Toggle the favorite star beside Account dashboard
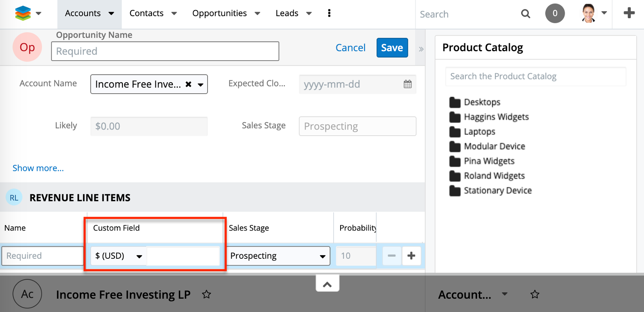 [x=534, y=295]
